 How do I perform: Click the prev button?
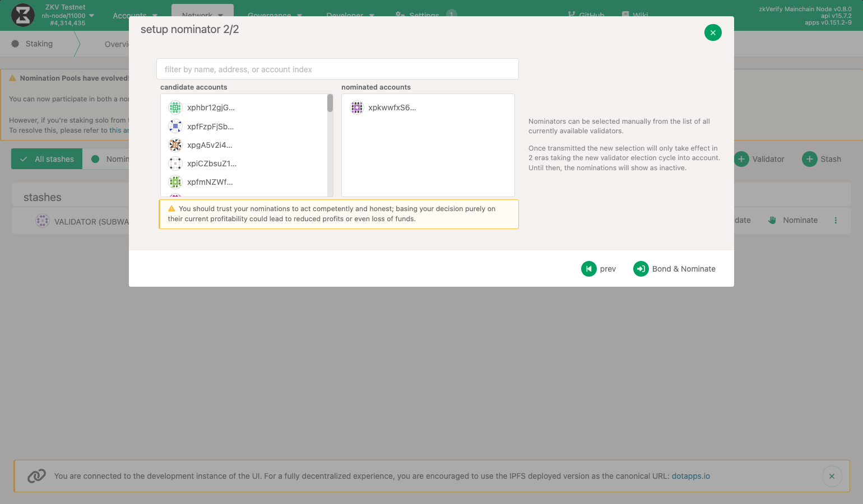pyautogui.click(x=598, y=269)
